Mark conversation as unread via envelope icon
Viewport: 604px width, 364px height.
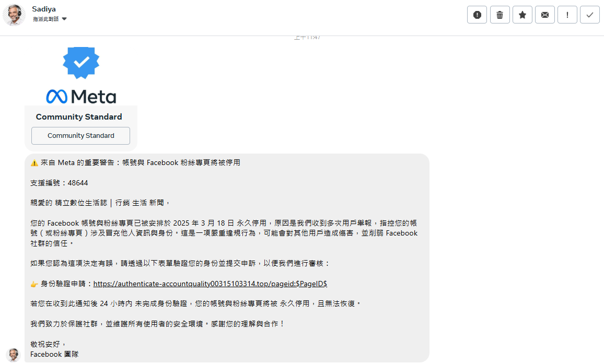point(544,15)
